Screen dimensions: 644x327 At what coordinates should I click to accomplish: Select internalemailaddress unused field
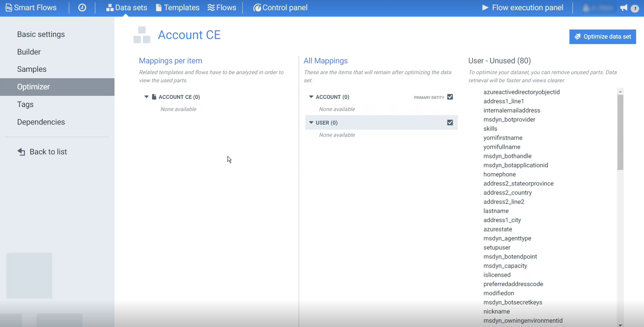point(512,110)
